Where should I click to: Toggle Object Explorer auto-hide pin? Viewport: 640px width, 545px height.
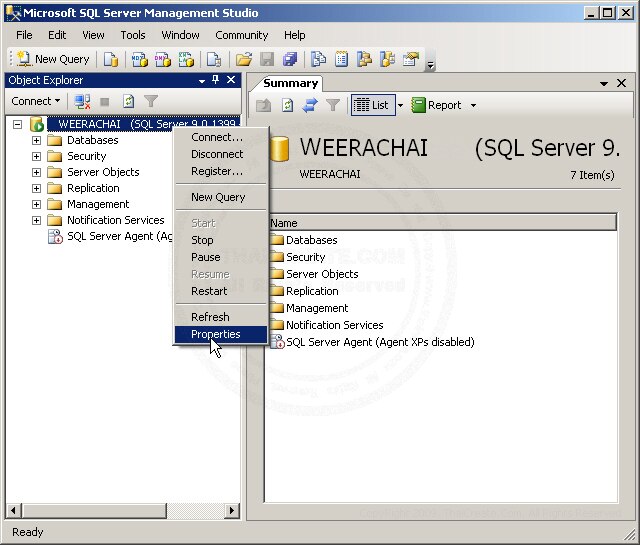(216, 80)
